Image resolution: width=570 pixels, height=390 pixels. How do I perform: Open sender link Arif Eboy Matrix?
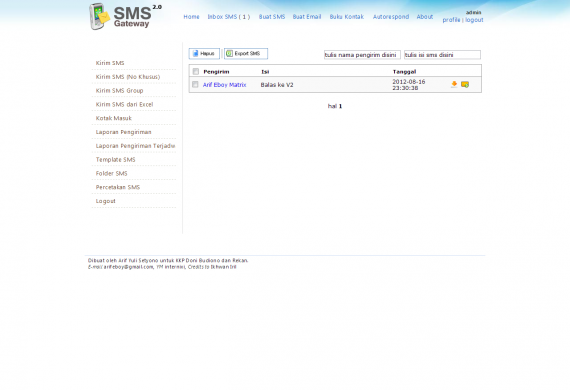coord(224,85)
